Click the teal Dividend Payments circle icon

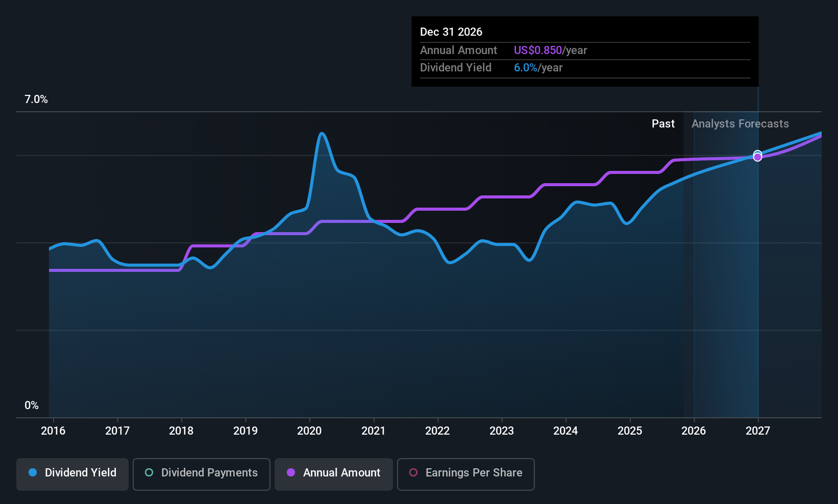coord(149,473)
